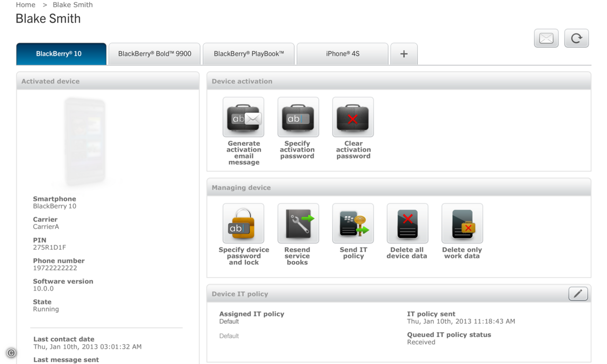
Task: Click the blurred BlackBerry device image
Action: 85,142
